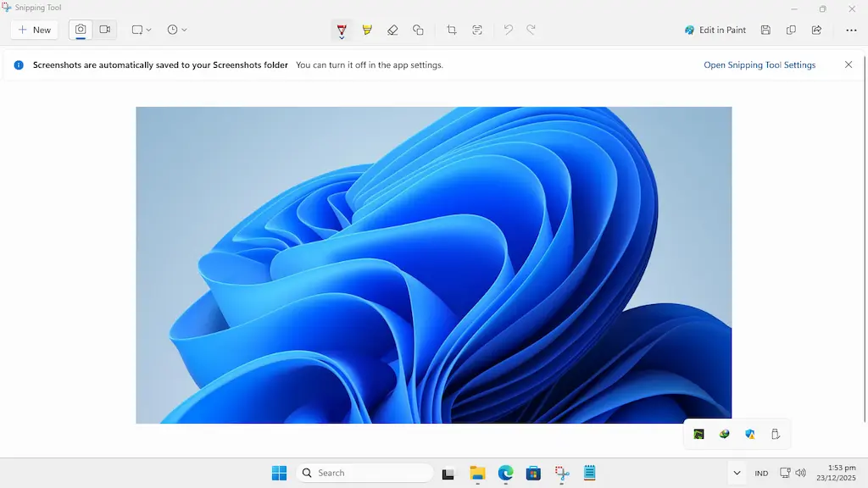868x488 pixels.
Task: Undo the last edit
Action: (509, 30)
